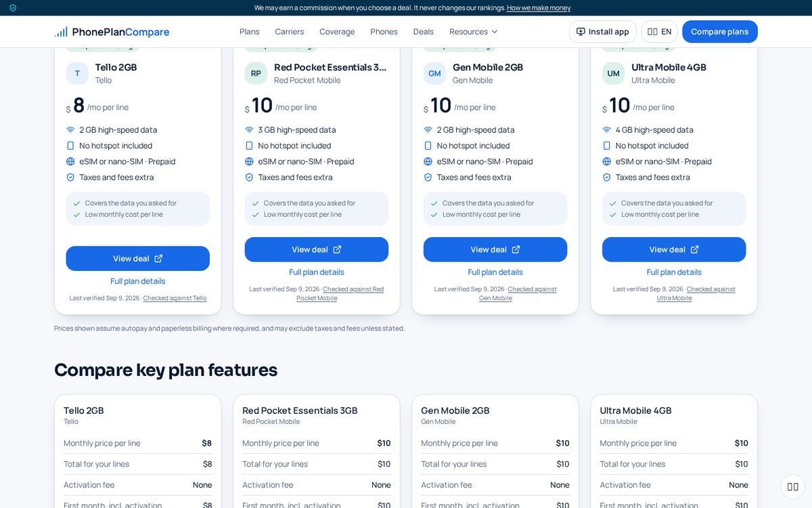
Task: Click the Red Pocket RP avatar badge
Action: tap(256, 73)
